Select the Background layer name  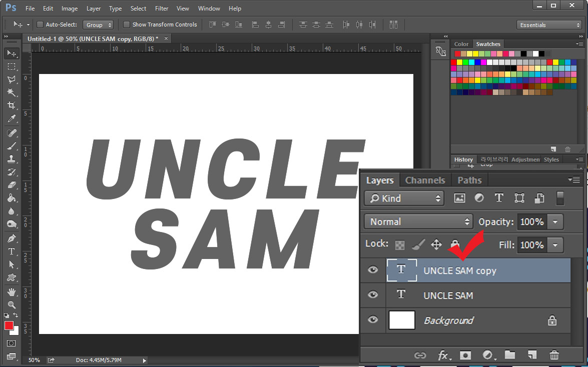[x=449, y=320]
